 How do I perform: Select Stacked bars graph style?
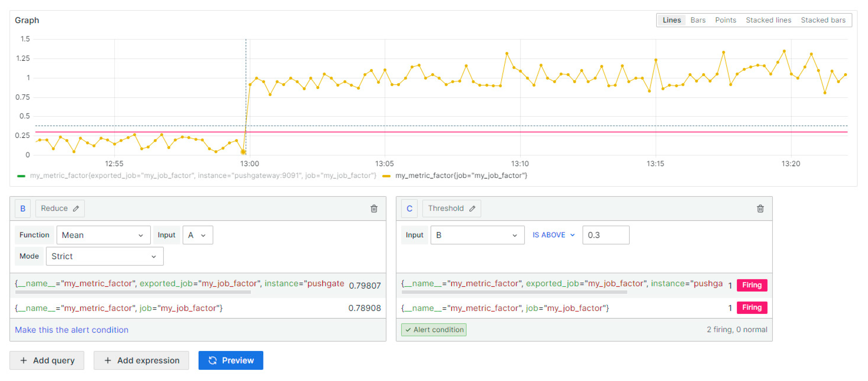coord(823,20)
